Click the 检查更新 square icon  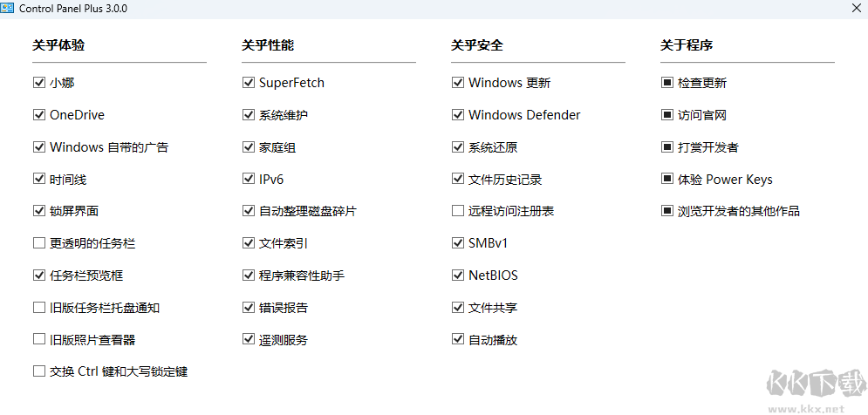[666, 83]
